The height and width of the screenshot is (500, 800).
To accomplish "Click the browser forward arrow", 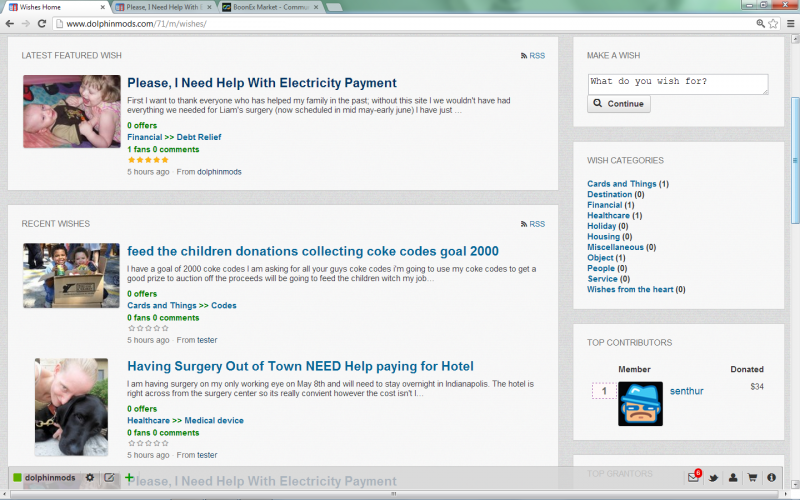I will [x=26, y=23].
